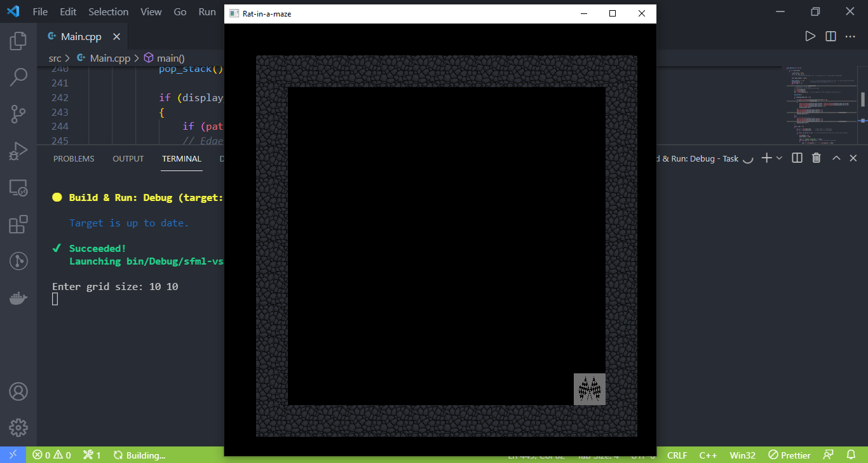Open the Edit menu
The height and width of the screenshot is (463, 868).
[67, 11]
